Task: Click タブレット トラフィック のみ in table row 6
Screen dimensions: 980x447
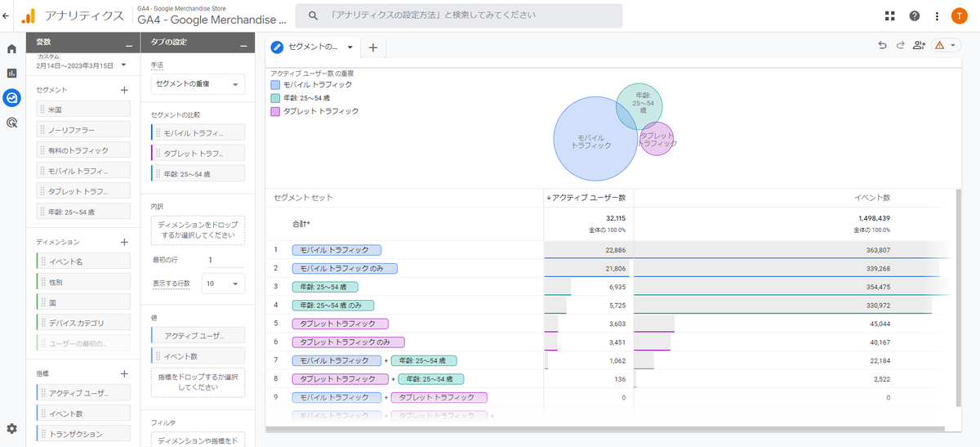Action: coord(348,342)
